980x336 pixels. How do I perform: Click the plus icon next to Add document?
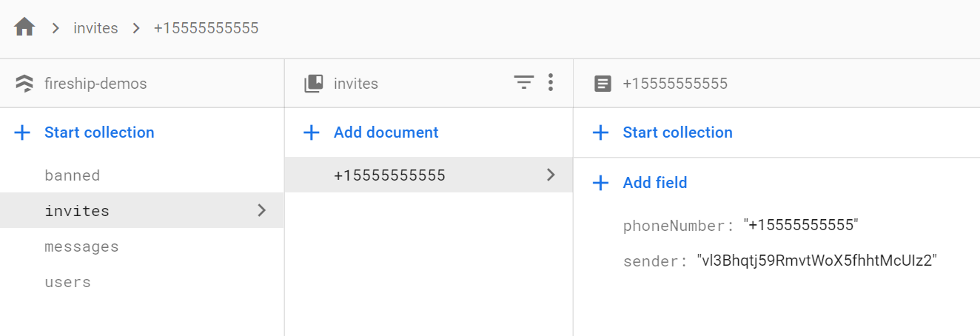pyautogui.click(x=312, y=132)
